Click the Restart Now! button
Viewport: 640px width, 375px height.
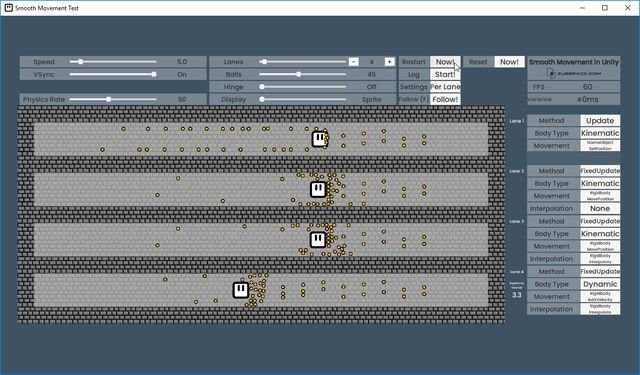click(445, 62)
